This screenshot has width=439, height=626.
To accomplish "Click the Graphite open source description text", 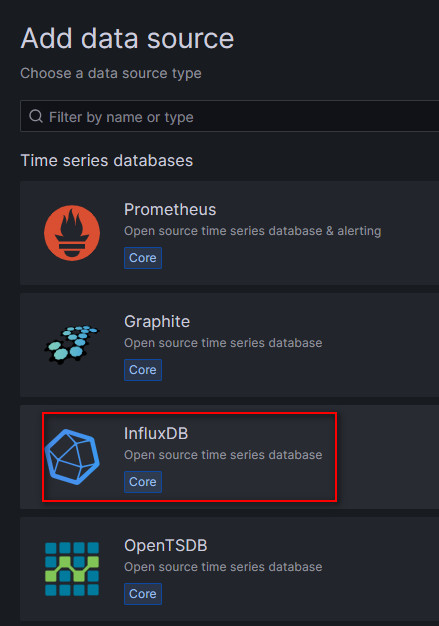I will (x=223, y=343).
